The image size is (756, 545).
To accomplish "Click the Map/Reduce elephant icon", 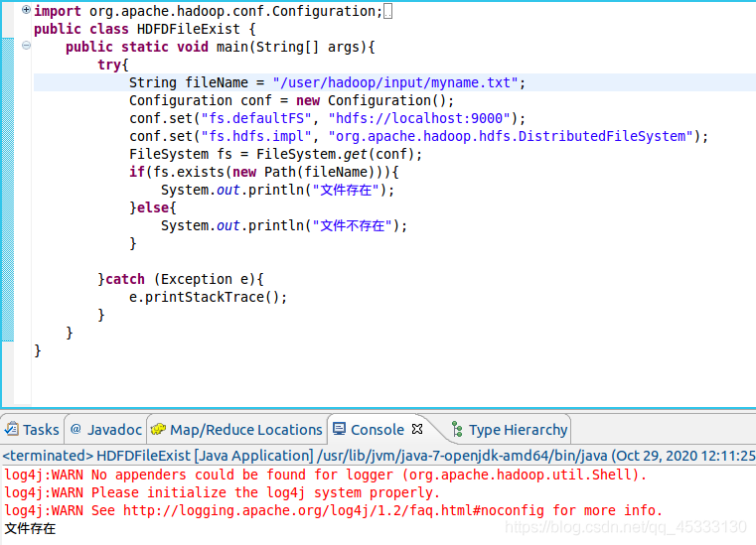I will 158,429.
